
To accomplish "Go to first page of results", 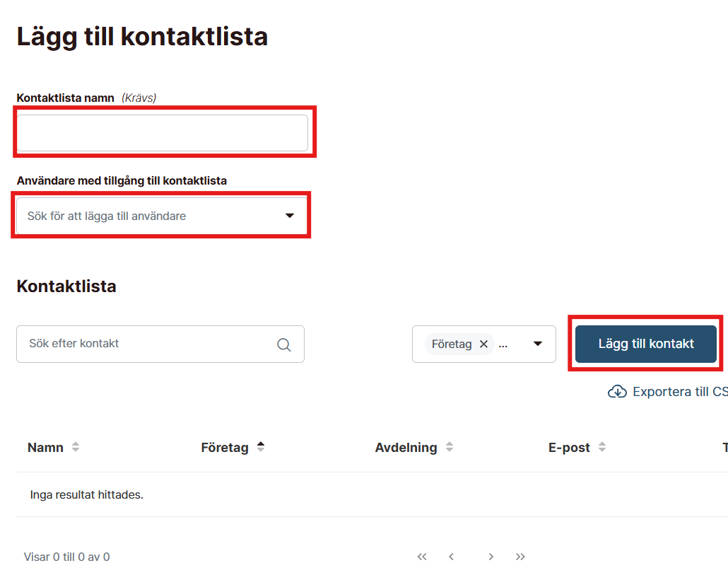I will [422, 557].
